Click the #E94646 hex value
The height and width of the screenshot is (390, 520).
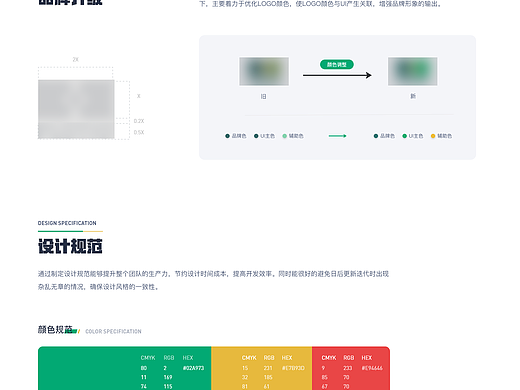click(372, 368)
